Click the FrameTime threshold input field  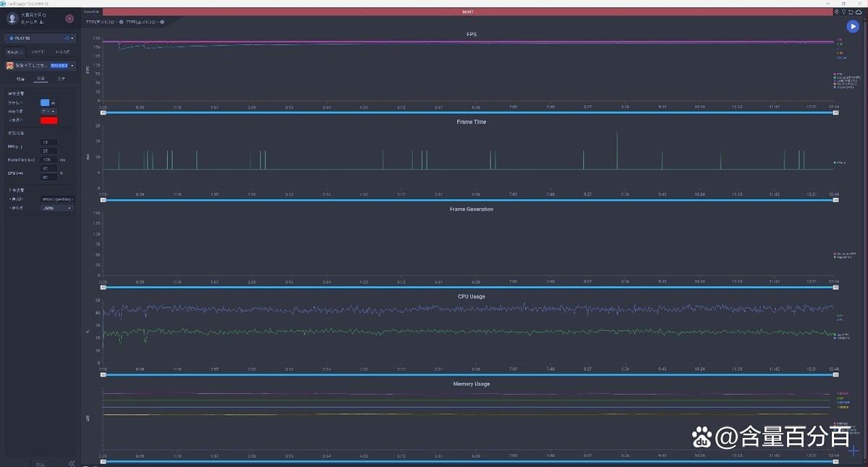pyautogui.click(x=49, y=159)
